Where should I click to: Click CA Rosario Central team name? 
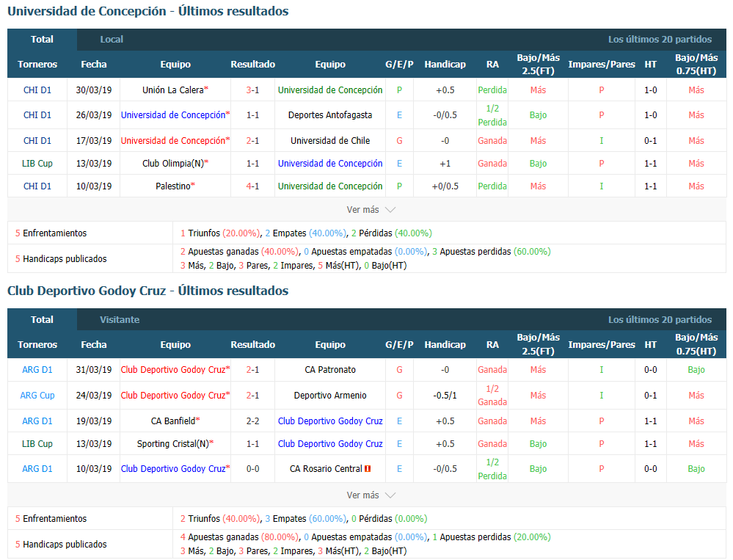pos(326,468)
